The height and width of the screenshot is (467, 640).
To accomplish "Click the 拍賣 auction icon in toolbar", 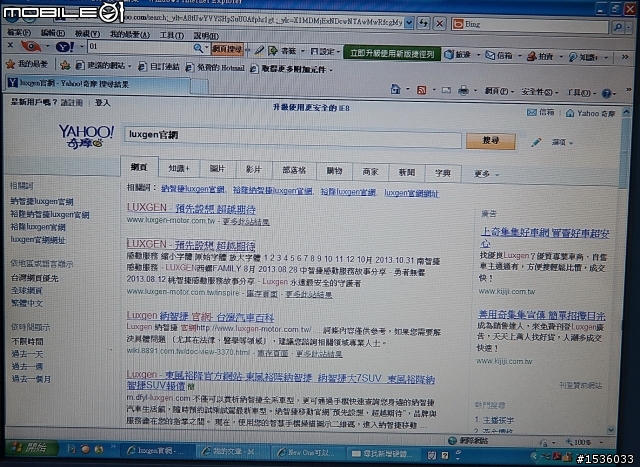I will tap(531, 56).
